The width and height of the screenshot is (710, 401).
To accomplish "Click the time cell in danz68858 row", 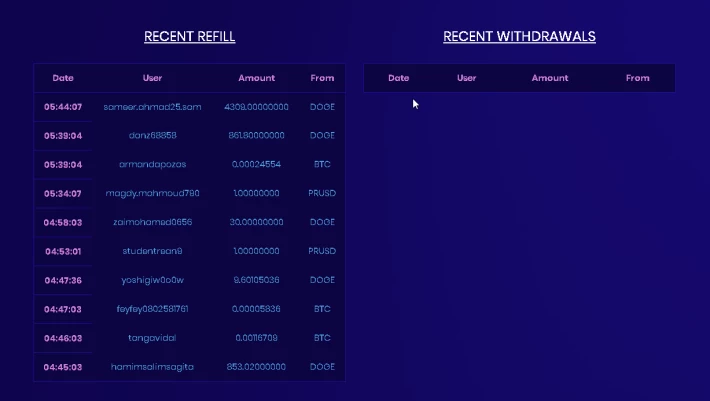I will pos(63,136).
